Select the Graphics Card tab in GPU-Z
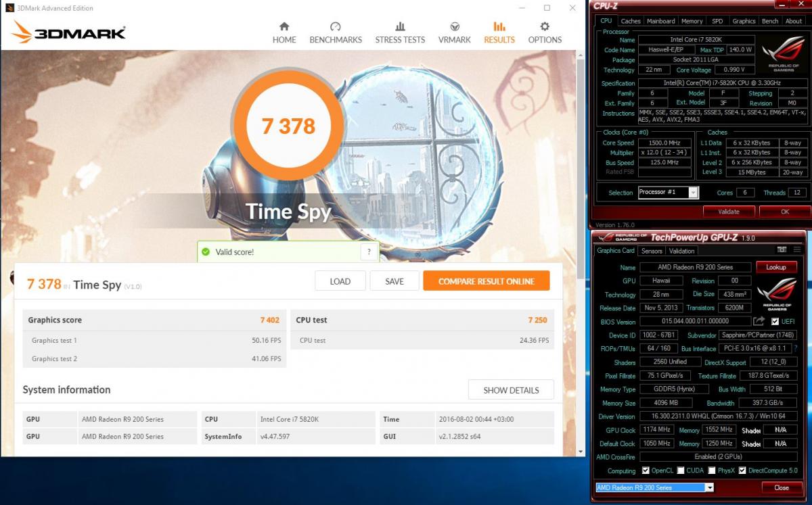The width and height of the screenshot is (812, 505). 616,250
